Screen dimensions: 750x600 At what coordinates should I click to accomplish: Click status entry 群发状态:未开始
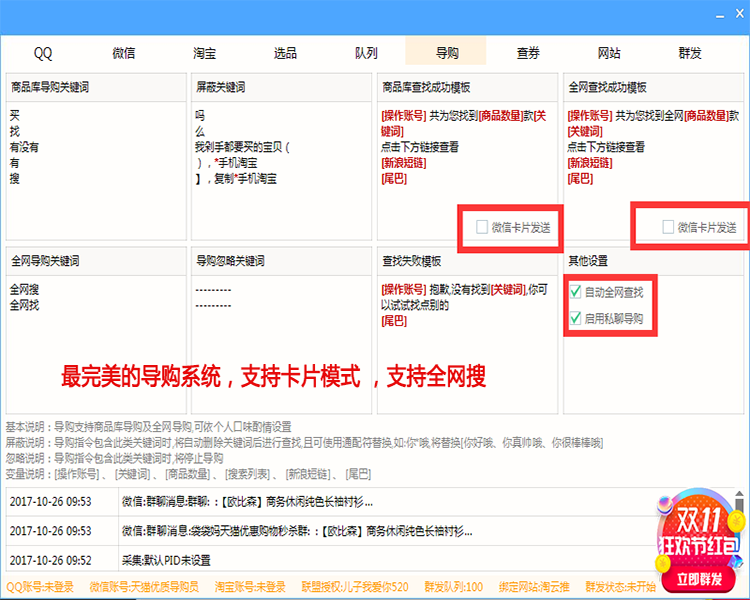tap(620, 587)
